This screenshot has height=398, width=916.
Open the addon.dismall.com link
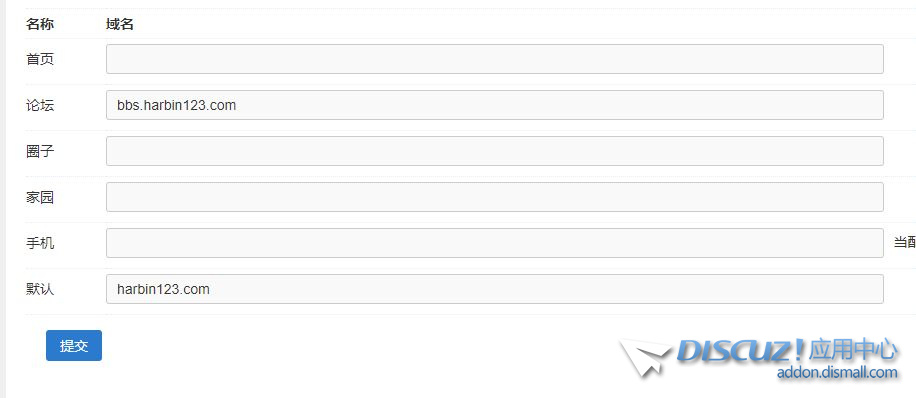(837, 372)
